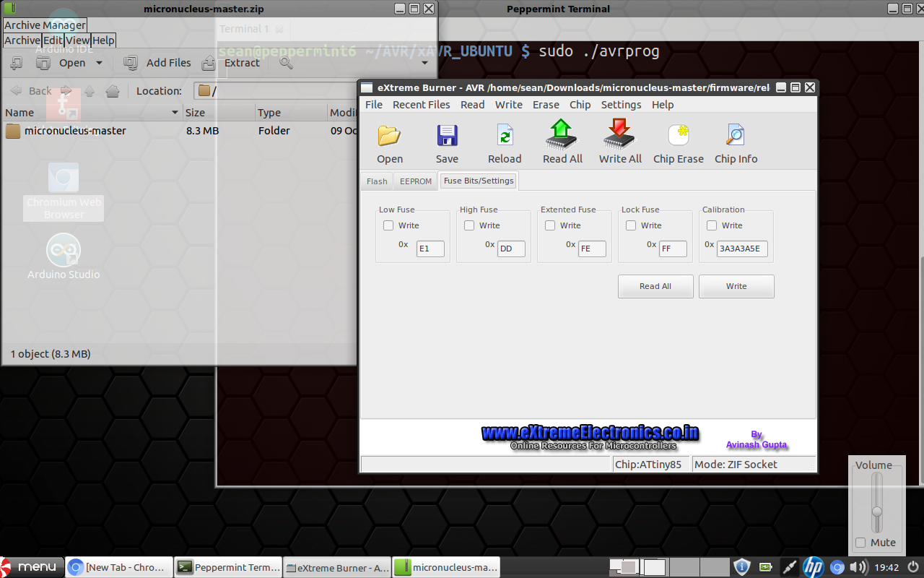Sort by the Name column header
Viewport: 924px width, 578px height.
coord(92,113)
